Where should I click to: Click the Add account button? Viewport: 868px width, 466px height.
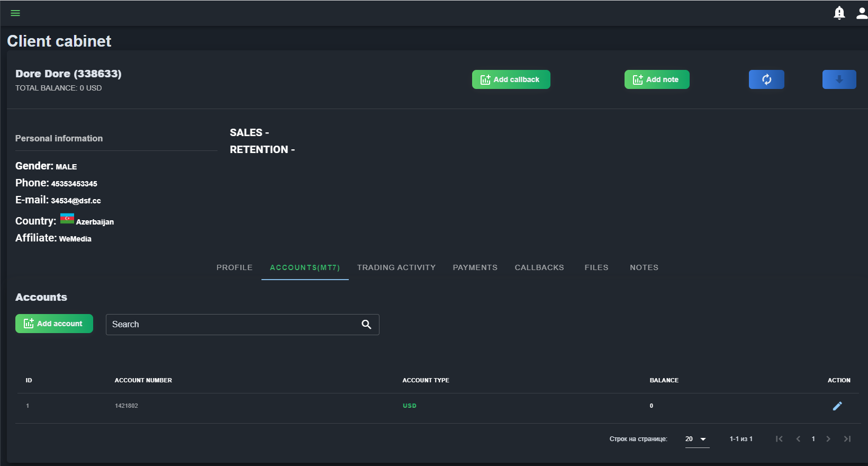pyautogui.click(x=54, y=324)
